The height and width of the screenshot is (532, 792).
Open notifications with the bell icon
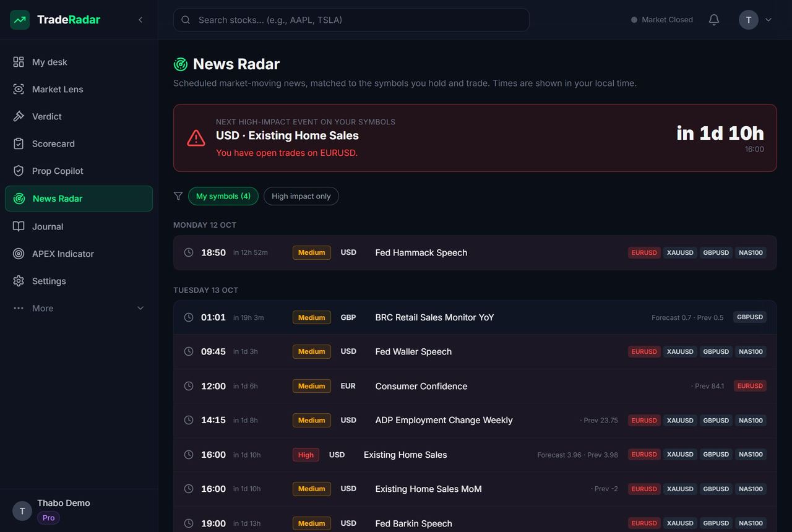(x=714, y=20)
